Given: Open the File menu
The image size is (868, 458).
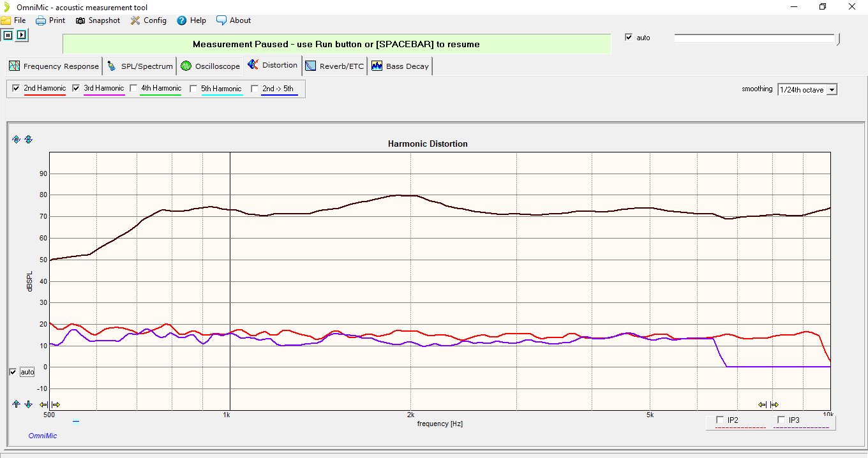Looking at the screenshot, I should pyautogui.click(x=14, y=20).
